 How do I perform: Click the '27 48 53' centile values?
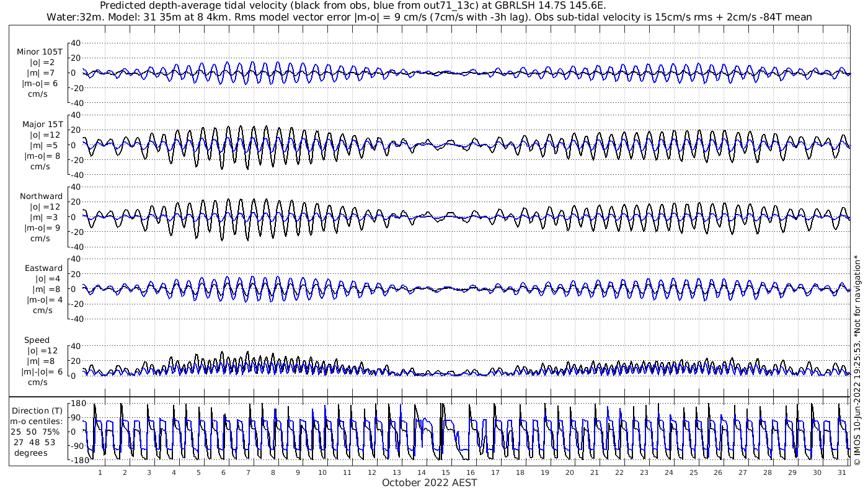[35, 442]
